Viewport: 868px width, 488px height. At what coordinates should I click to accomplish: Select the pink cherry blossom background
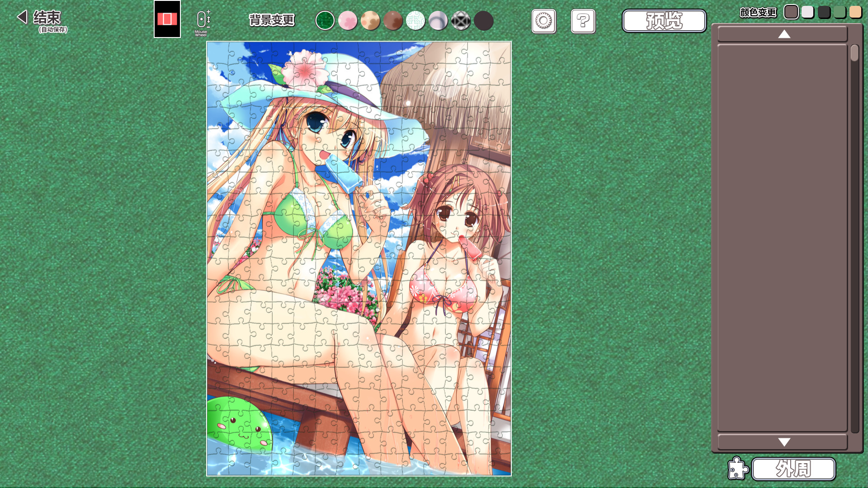(347, 21)
